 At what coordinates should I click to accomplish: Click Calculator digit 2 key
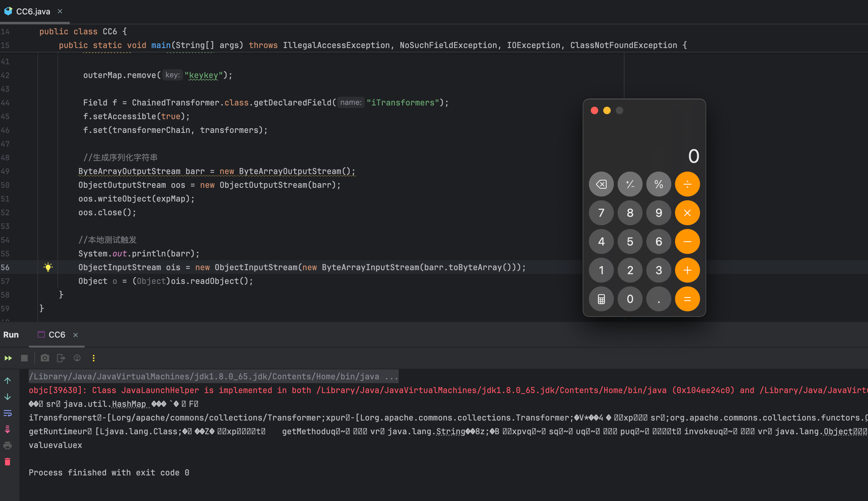coord(630,270)
